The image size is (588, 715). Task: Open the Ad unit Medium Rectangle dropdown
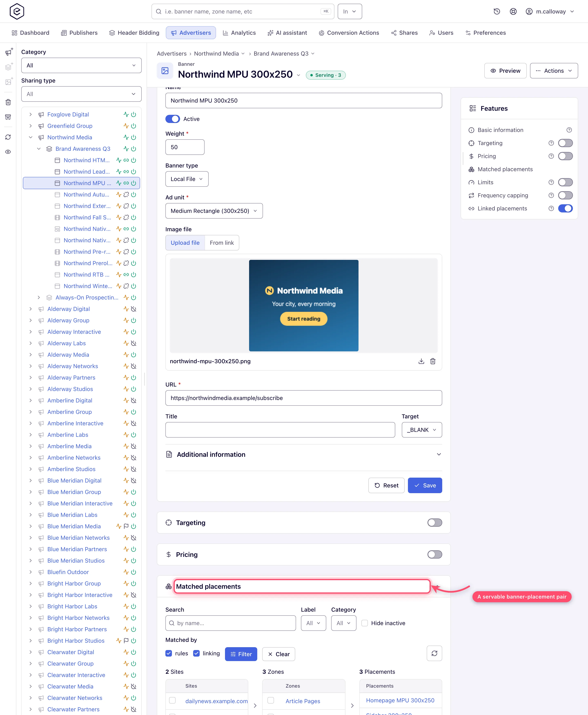214,211
